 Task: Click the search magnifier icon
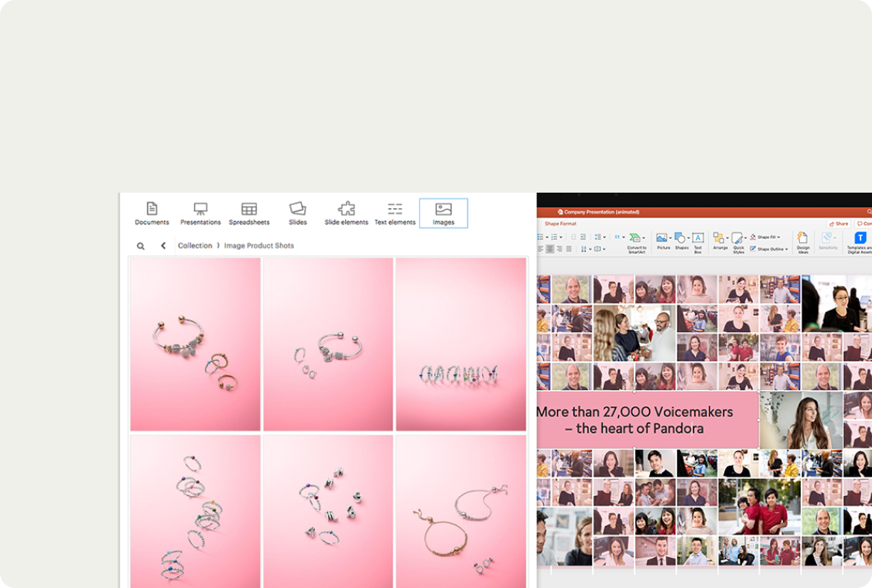[141, 246]
